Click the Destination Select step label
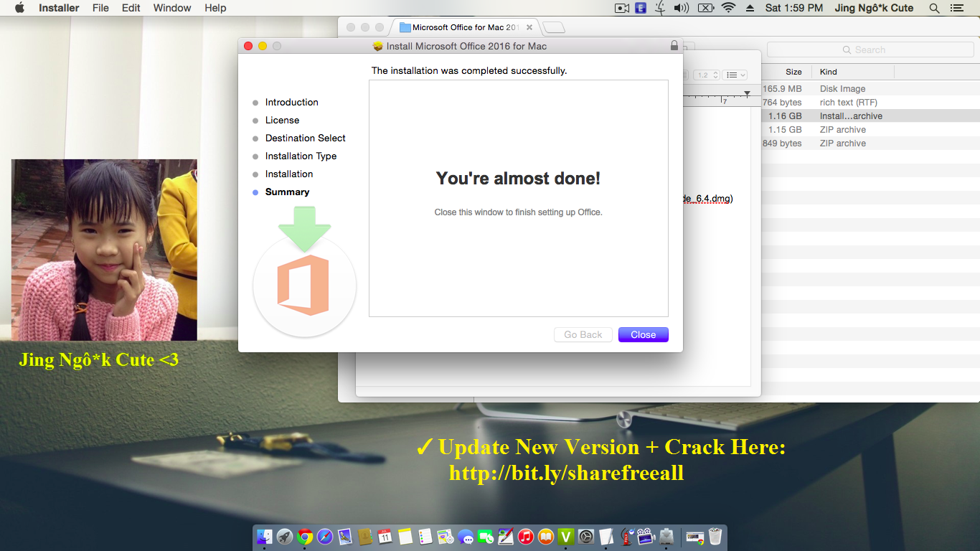The width and height of the screenshot is (980, 551). (x=306, y=138)
